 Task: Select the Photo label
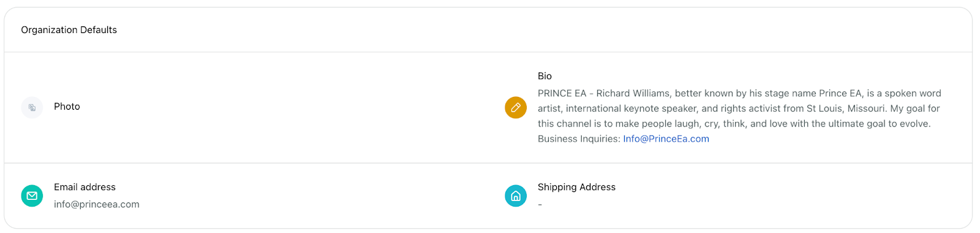pos(67,107)
